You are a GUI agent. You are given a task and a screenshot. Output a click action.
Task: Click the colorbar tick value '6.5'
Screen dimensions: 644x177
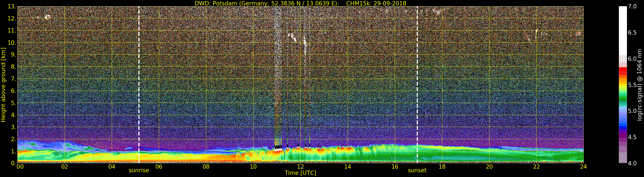click(632, 33)
